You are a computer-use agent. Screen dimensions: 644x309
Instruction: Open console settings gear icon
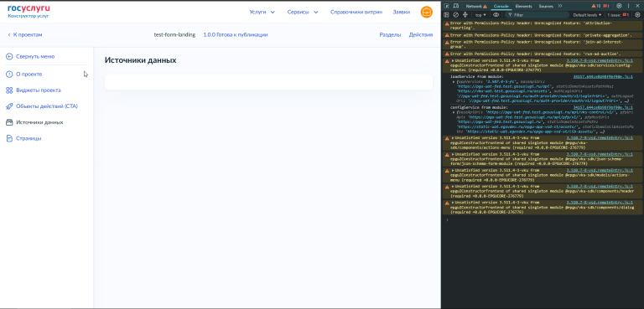point(637,15)
